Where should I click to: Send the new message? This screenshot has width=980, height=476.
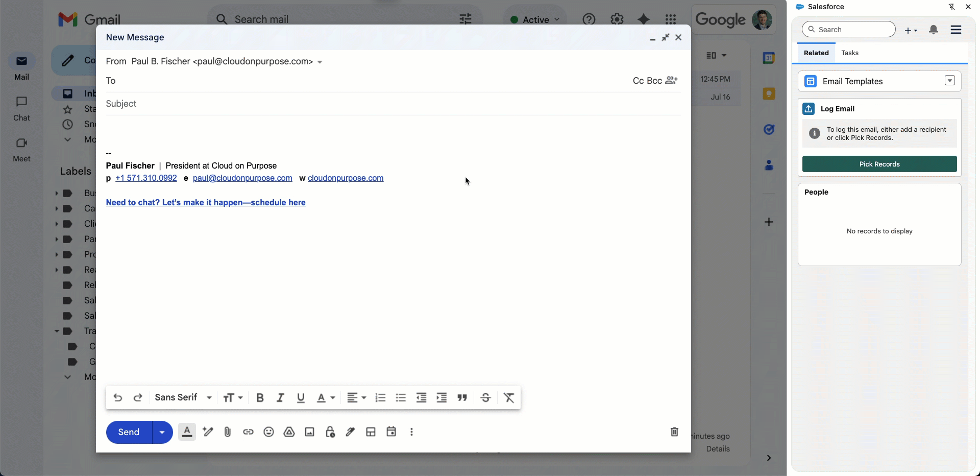(x=129, y=432)
